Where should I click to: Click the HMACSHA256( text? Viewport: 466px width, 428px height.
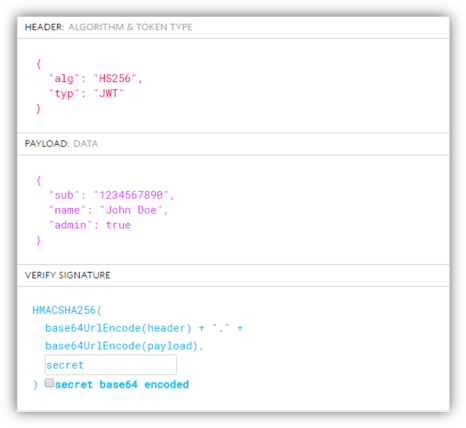67,310
